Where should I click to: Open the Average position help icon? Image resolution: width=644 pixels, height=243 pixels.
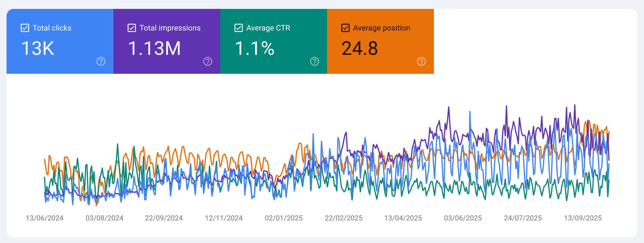tap(421, 61)
